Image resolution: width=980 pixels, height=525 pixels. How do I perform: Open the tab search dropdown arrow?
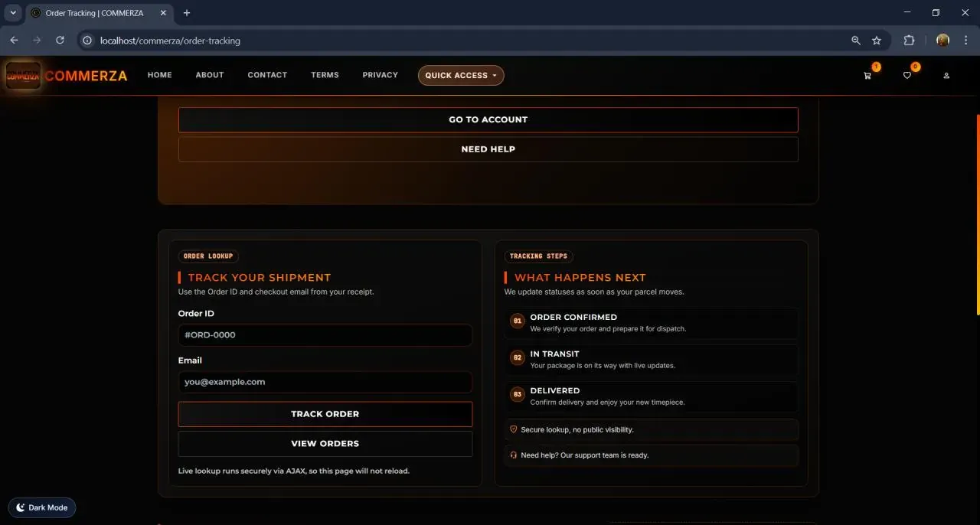pyautogui.click(x=13, y=13)
